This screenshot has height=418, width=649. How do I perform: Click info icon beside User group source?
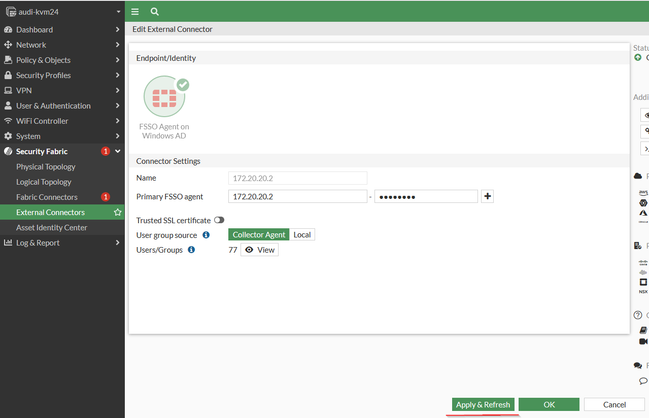point(206,235)
